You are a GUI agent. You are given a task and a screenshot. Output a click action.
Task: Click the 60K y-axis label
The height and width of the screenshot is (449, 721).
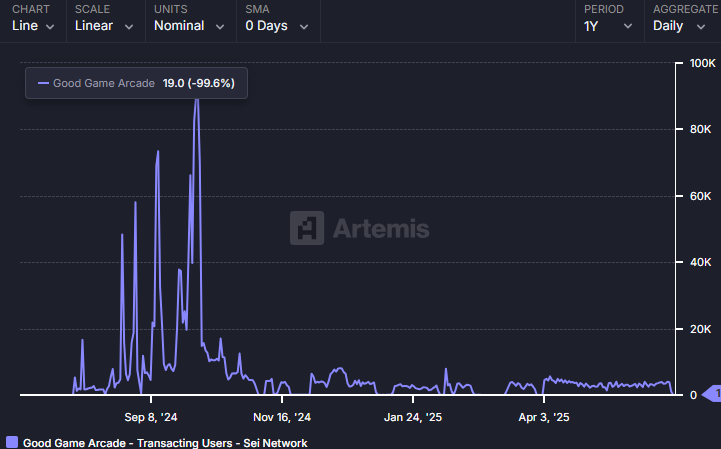pos(700,196)
